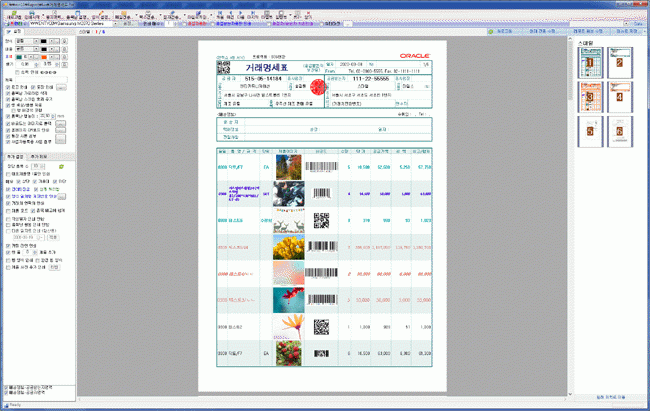Click the orange color swatch
The width and height of the screenshot is (650, 411).
coord(44,57)
